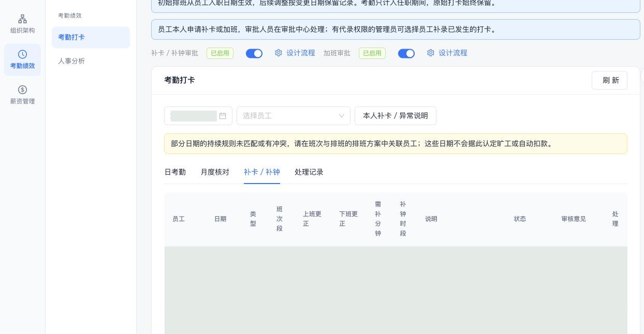Image resolution: width=644 pixels, height=334 pixels.
Task: Switch to the 月度核对 tab
Action: pyautogui.click(x=215, y=172)
